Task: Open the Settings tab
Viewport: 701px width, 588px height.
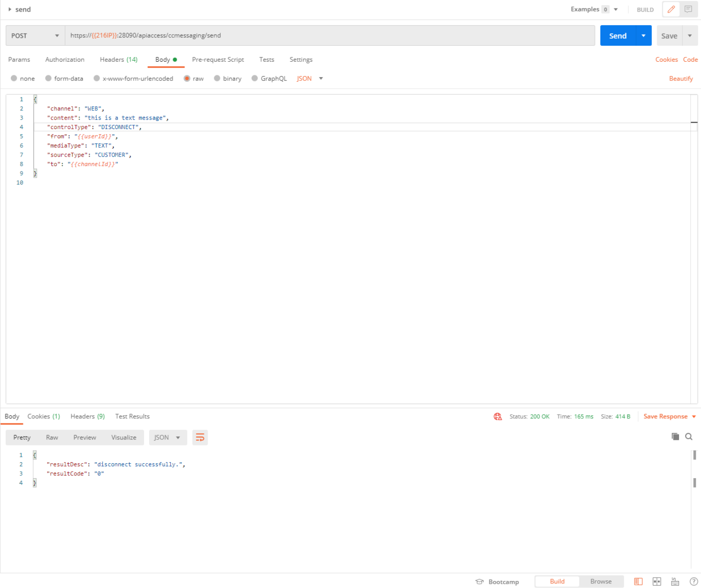Action: click(x=301, y=59)
